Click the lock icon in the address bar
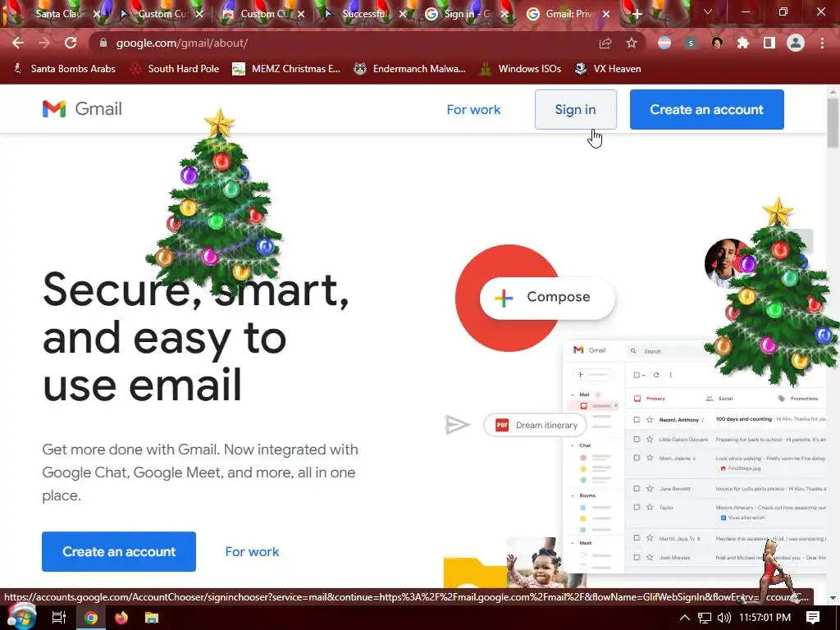 coord(103,43)
